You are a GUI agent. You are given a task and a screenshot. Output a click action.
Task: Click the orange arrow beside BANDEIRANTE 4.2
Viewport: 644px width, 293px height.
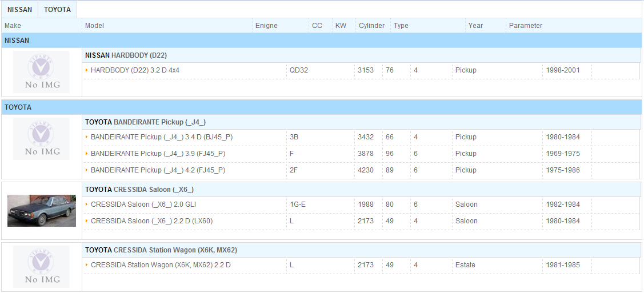click(87, 170)
